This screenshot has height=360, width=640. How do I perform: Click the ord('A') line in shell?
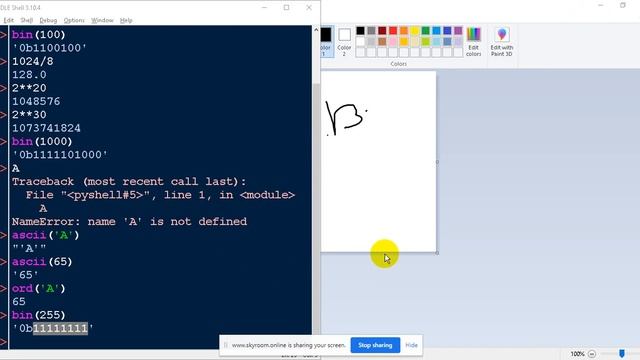pyautogui.click(x=38, y=289)
